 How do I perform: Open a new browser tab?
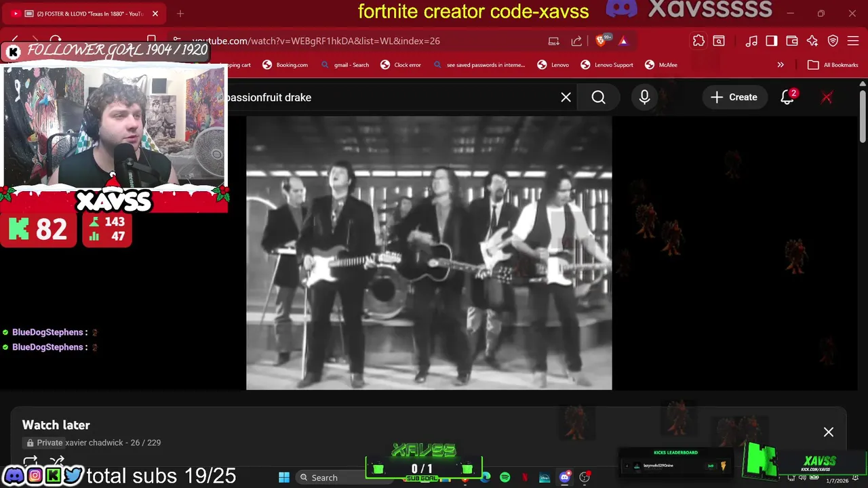(180, 14)
